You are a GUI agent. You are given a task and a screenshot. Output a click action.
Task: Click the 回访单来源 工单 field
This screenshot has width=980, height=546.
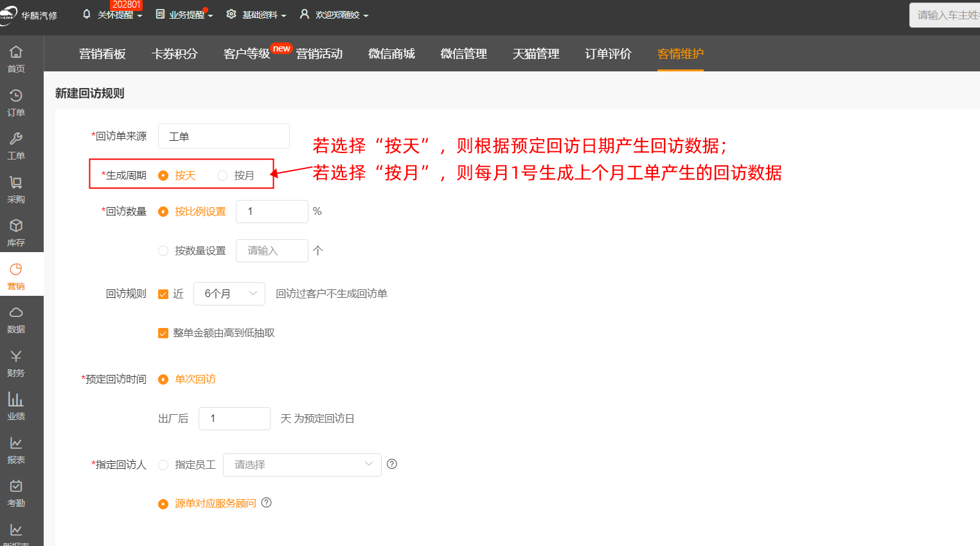[224, 136]
